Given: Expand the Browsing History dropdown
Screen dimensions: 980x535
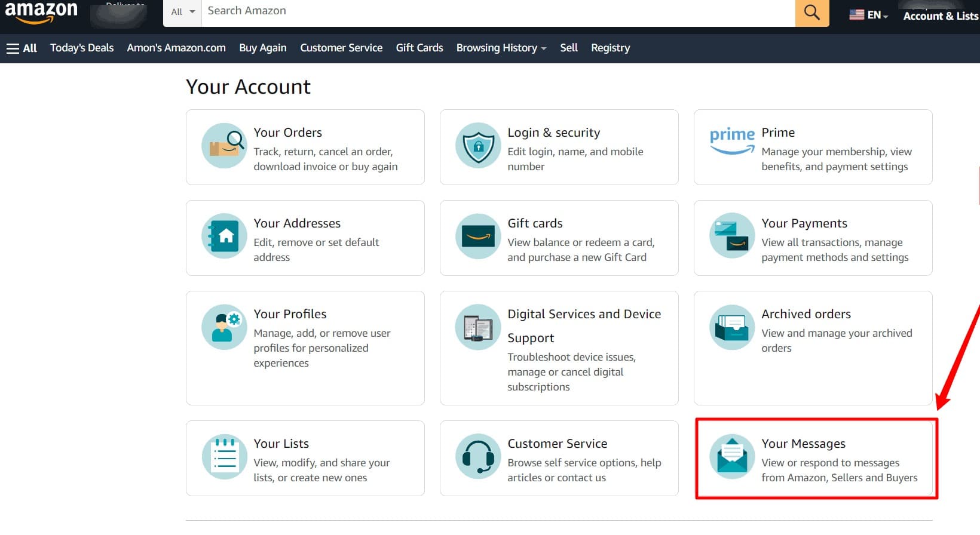Looking at the screenshot, I should pos(501,48).
